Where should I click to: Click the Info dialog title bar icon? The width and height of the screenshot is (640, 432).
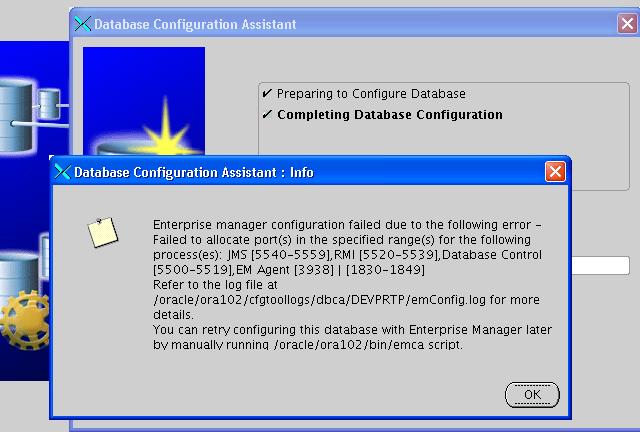click(62, 172)
